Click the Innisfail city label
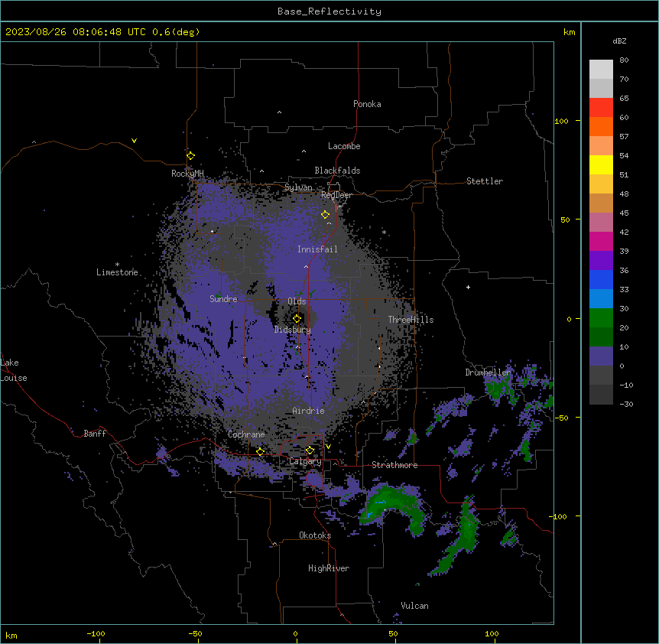This screenshot has width=659, height=644. 318,249
